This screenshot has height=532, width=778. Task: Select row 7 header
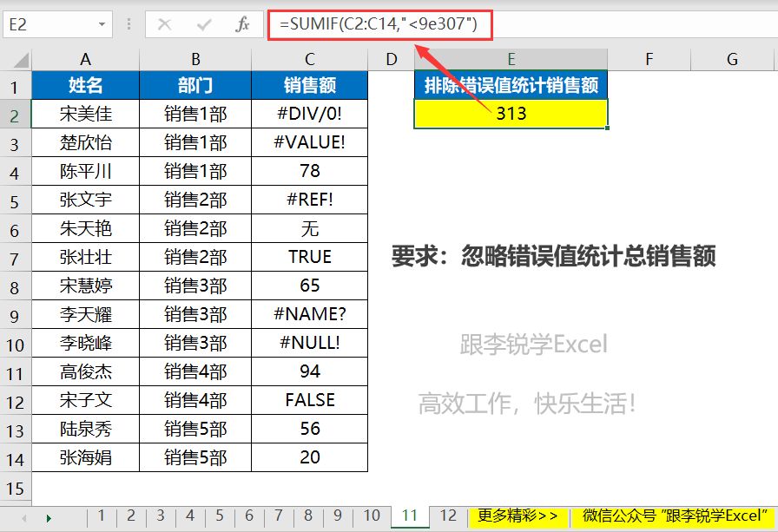click(15, 257)
